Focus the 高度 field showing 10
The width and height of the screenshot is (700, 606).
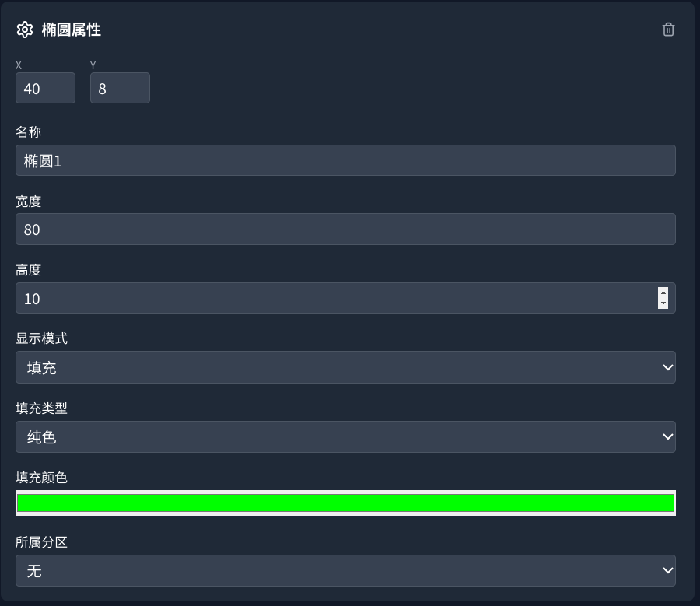334,298
